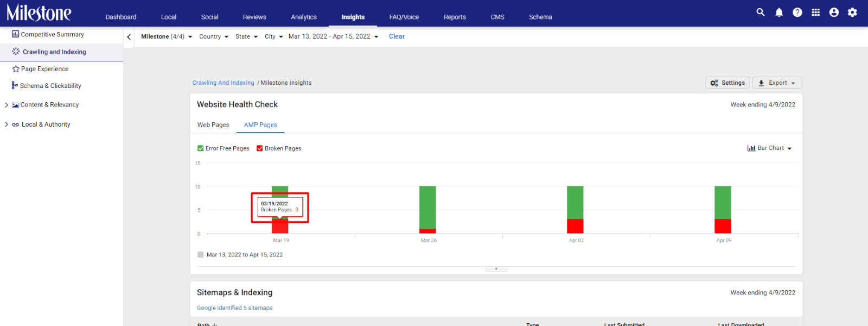Image resolution: width=868 pixels, height=326 pixels.
Task: Toggle the Mar 13, 2022 to Apr 15, 2022 legend box
Action: click(x=200, y=254)
